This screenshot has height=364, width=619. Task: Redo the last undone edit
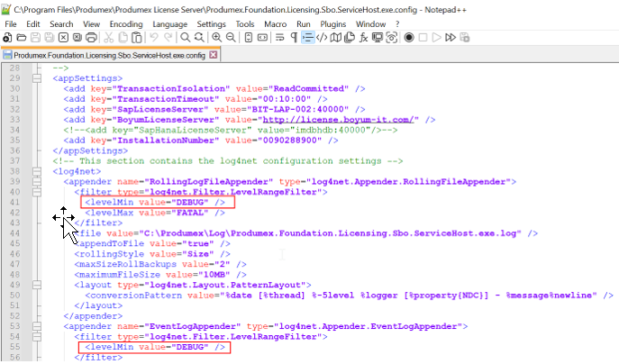tap(168, 38)
